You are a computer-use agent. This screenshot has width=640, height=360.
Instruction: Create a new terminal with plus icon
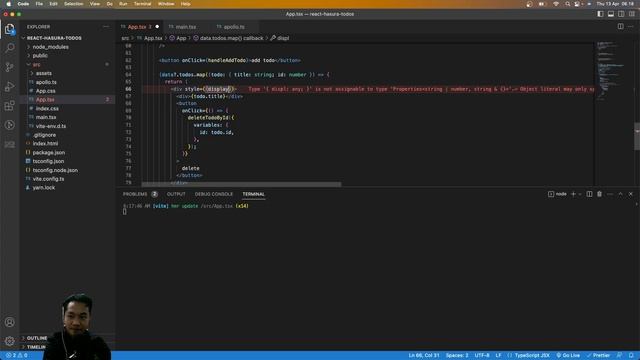(x=573, y=194)
